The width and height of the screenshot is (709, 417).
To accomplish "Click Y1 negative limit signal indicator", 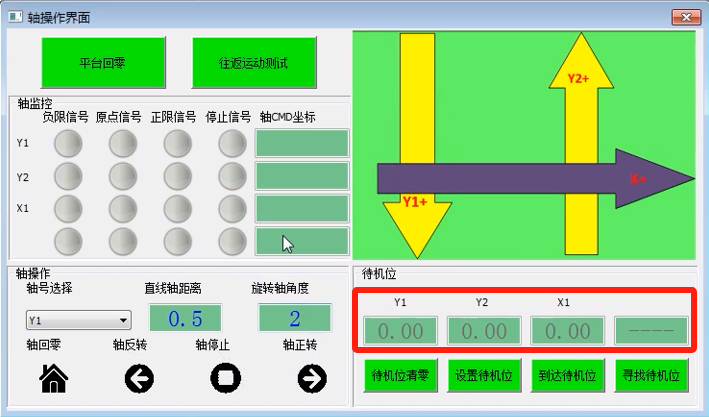I will [x=68, y=145].
